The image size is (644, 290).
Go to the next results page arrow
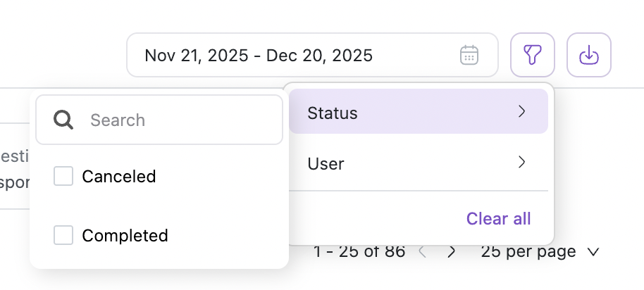[452, 251]
